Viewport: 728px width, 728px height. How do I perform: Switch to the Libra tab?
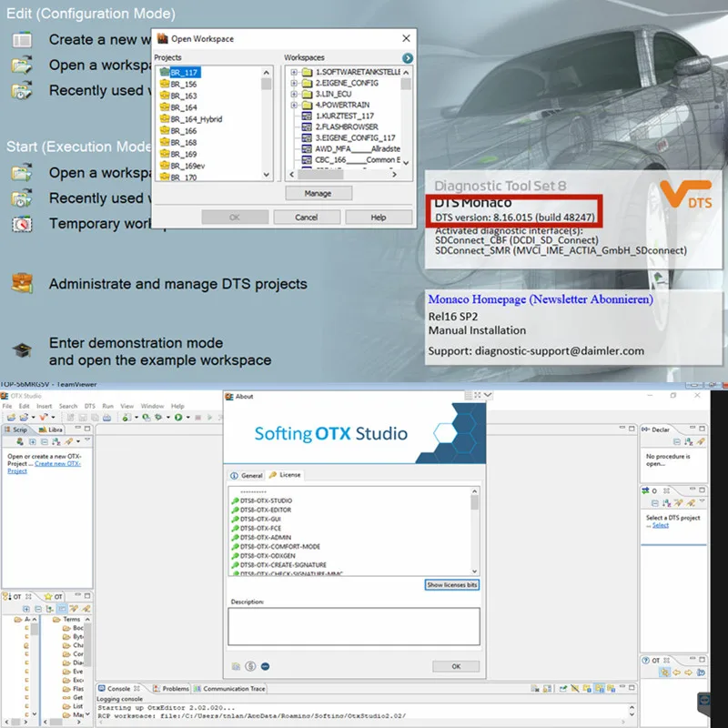(x=51, y=430)
